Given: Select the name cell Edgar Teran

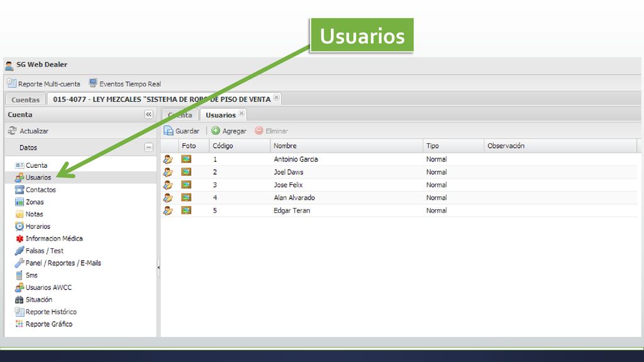Looking at the screenshot, I should coord(292,211).
